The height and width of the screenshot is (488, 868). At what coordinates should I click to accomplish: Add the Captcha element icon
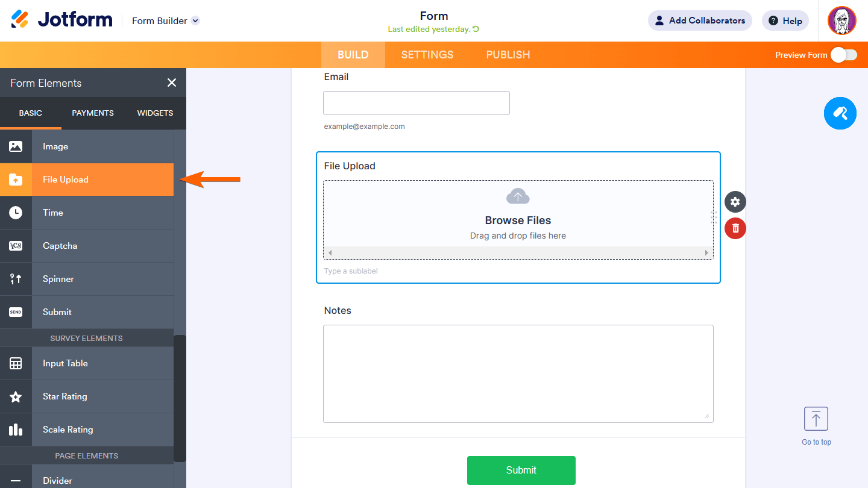pos(16,246)
